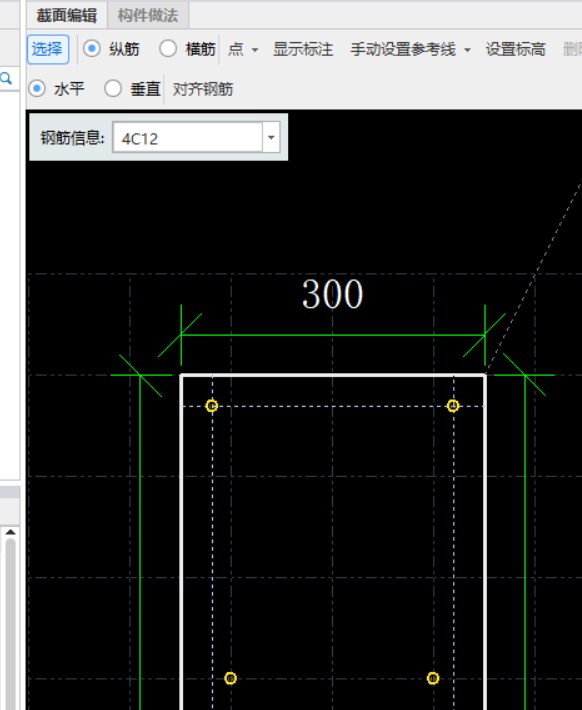Expand the 手动设置参考线 dropdown arrow
582x710 pixels.
pyautogui.click(x=467, y=50)
